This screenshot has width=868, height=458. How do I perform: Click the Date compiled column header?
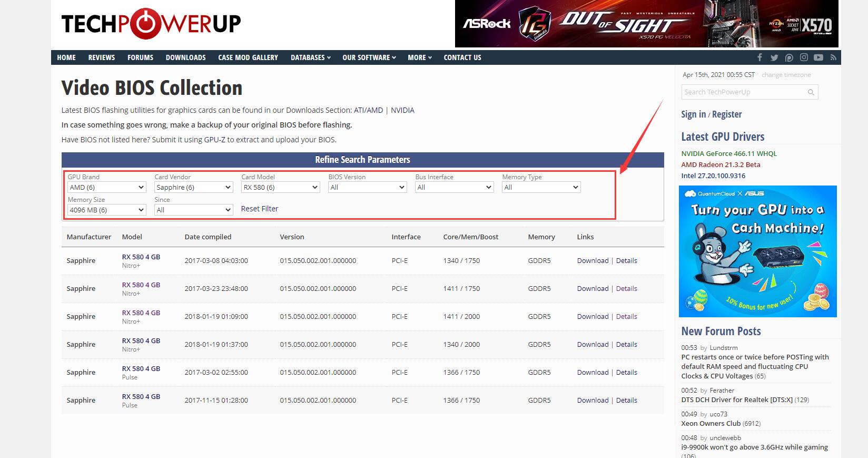tap(208, 237)
